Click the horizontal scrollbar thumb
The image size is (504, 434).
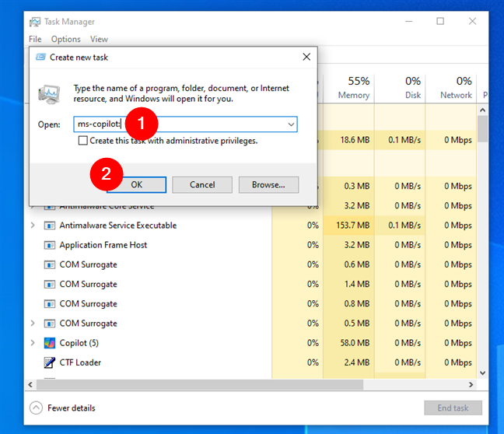(200, 384)
